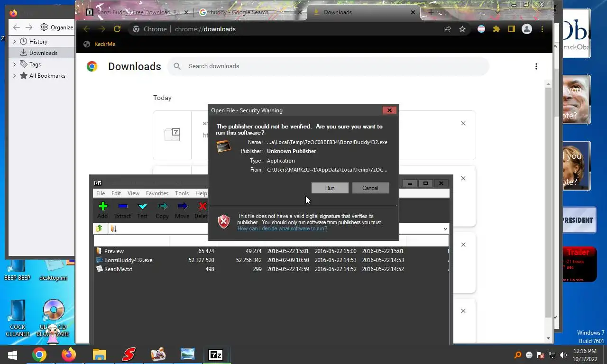
Task: Open 7-Zip Edit menu
Action: [116, 193]
